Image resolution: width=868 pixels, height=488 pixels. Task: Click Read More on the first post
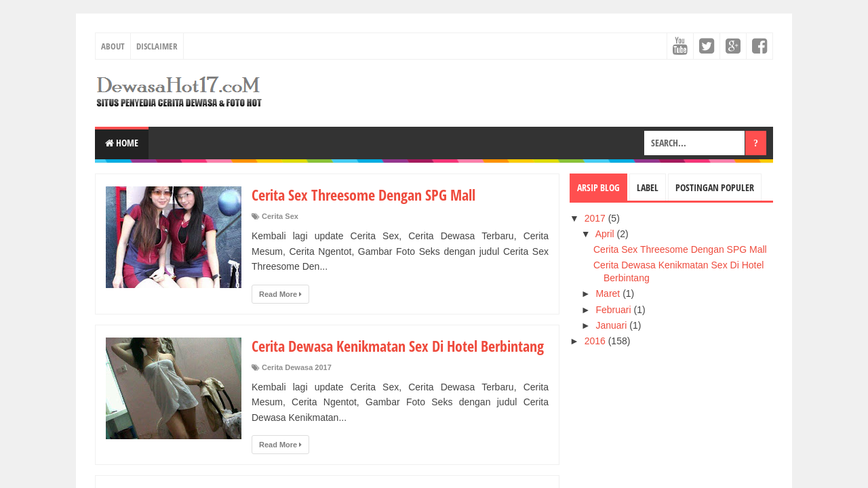pyautogui.click(x=280, y=294)
